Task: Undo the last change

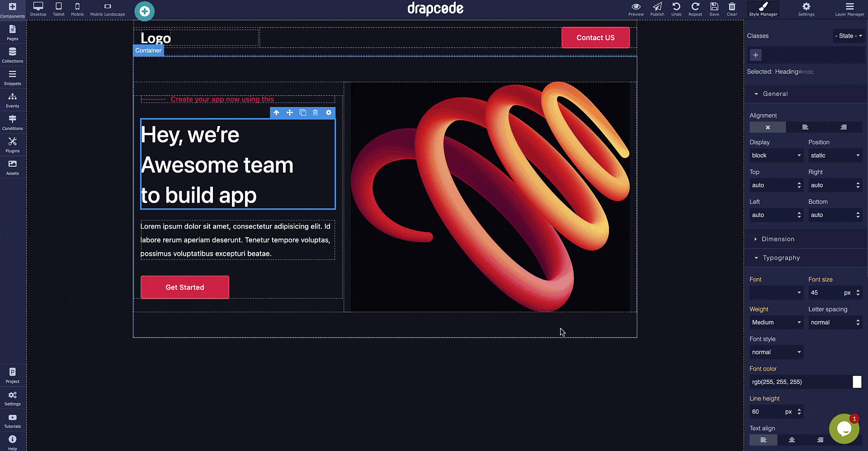Action: (676, 8)
